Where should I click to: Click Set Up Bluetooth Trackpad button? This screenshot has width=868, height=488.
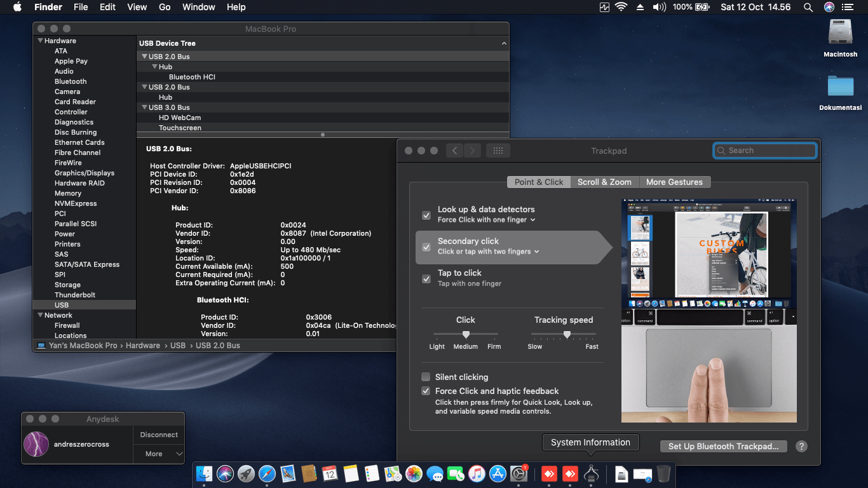point(723,446)
